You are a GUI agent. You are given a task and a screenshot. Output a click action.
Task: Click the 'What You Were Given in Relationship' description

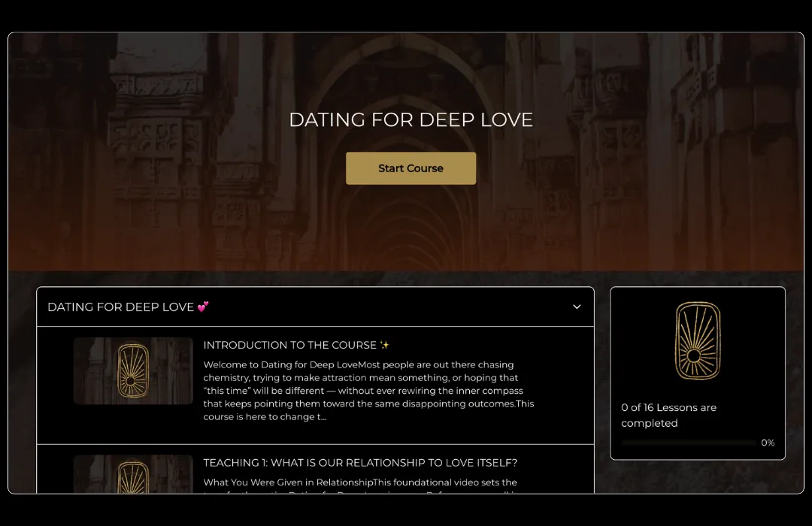[360, 487]
